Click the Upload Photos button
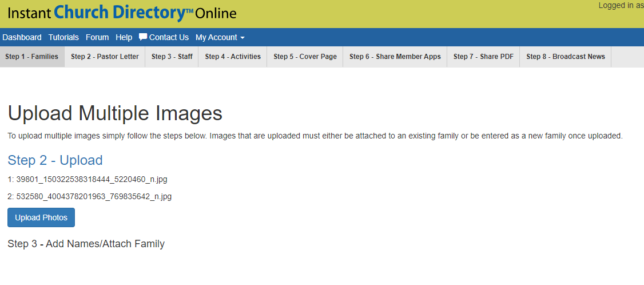 click(x=41, y=217)
